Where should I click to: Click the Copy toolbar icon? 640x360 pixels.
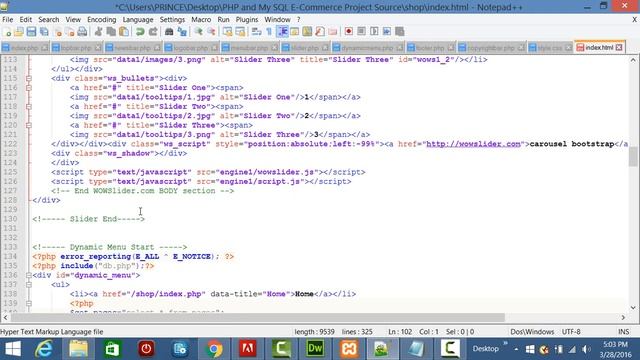click(x=111, y=31)
